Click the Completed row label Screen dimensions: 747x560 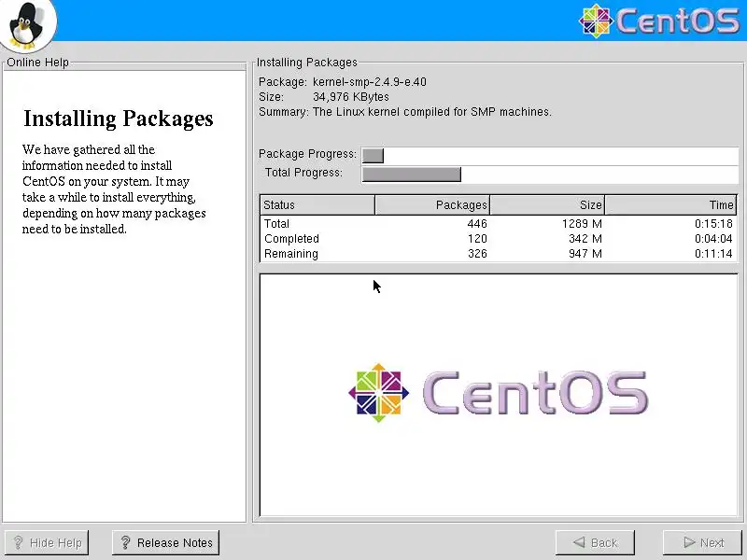click(x=291, y=239)
